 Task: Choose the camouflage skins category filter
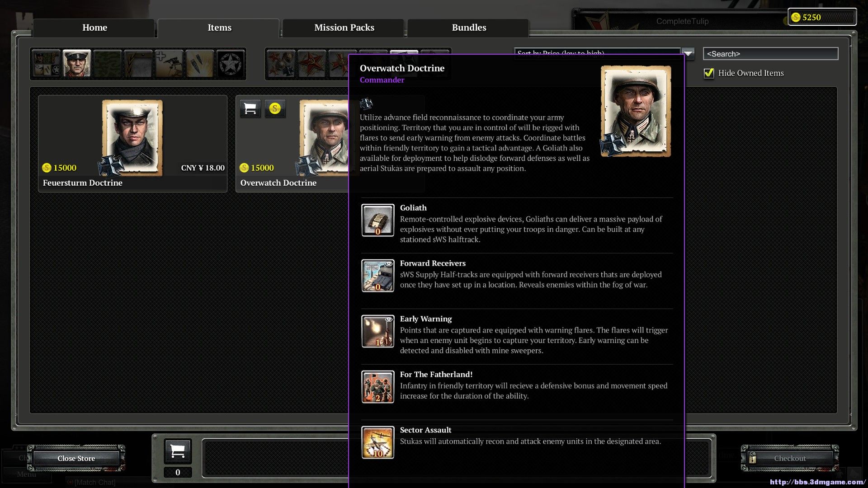click(108, 64)
